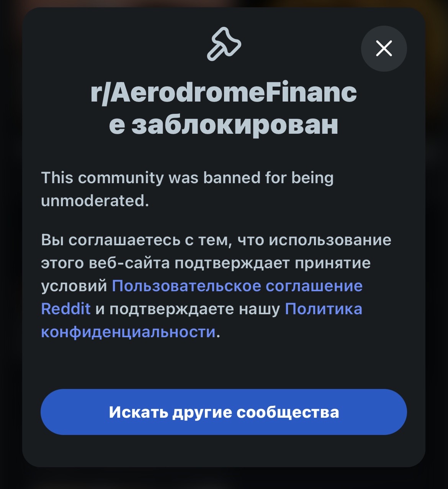Click the 'и подтверждаете нашу' text

coord(188,309)
